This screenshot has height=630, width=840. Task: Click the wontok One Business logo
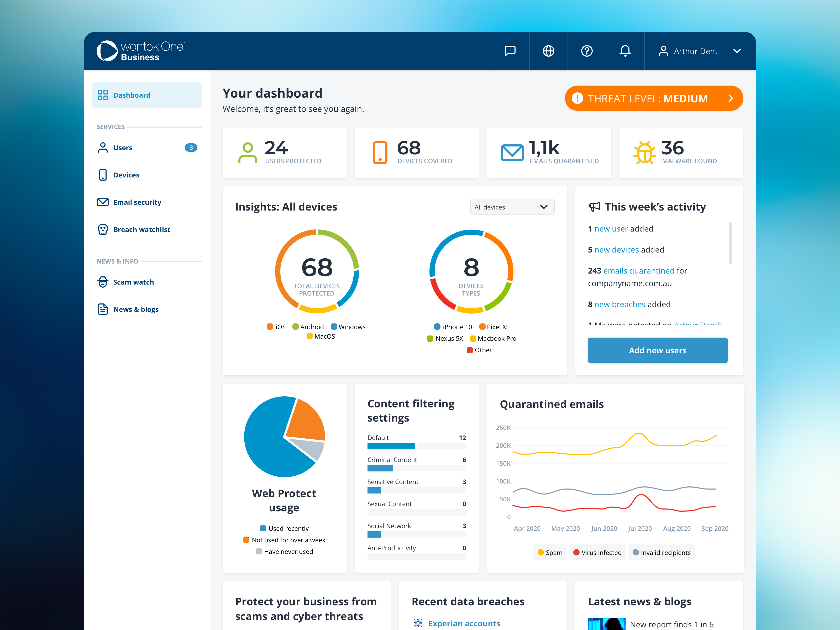(x=140, y=51)
